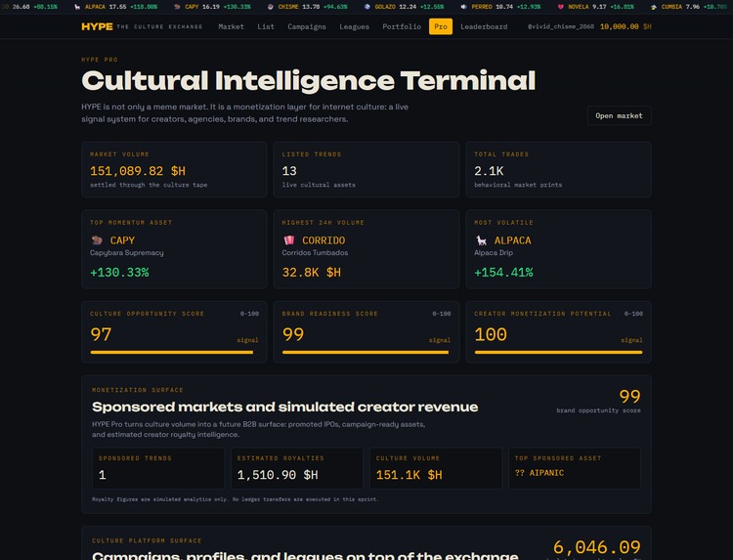Click the CAPY asset name

click(122, 240)
